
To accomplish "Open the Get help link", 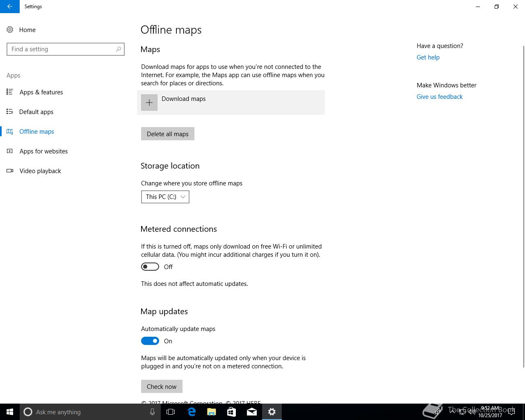I will coord(428,57).
